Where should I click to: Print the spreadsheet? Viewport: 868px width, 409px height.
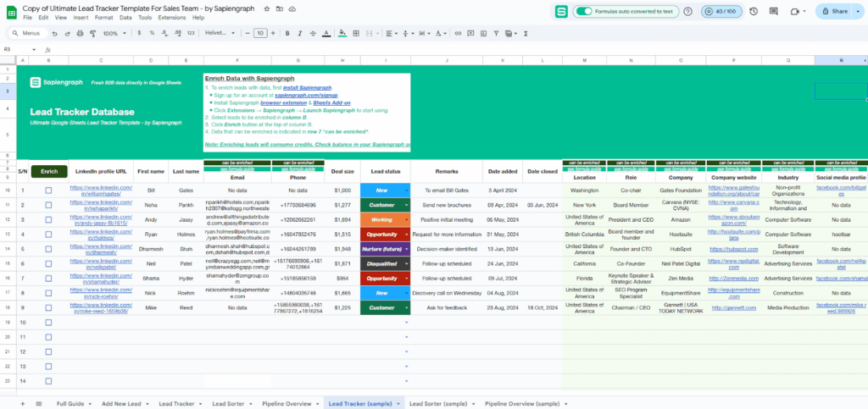[80, 33]
